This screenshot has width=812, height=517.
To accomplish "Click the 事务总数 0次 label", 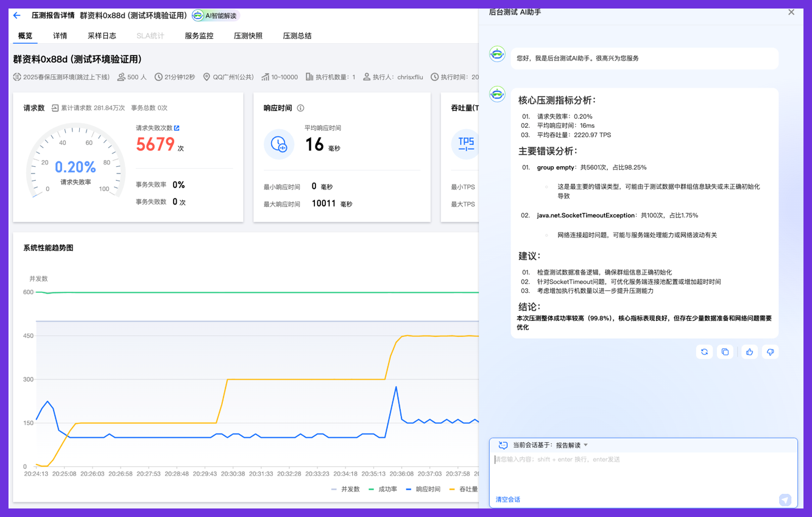I will 149,108.
